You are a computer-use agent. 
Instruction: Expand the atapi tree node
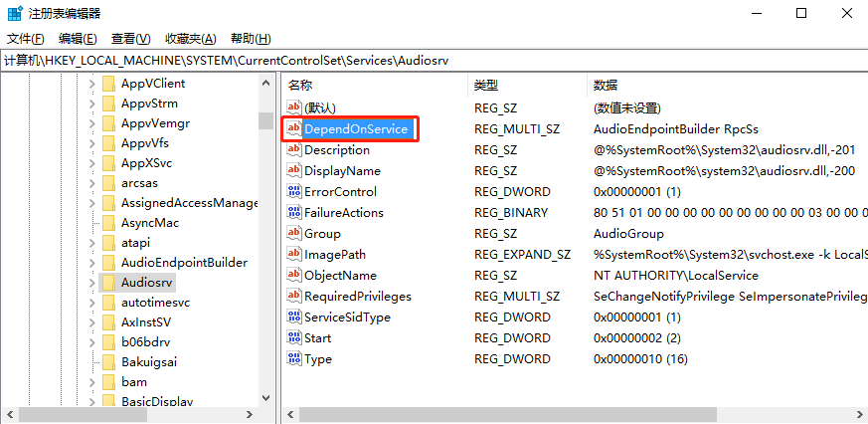pyautogui.click(x=92, y=243)
